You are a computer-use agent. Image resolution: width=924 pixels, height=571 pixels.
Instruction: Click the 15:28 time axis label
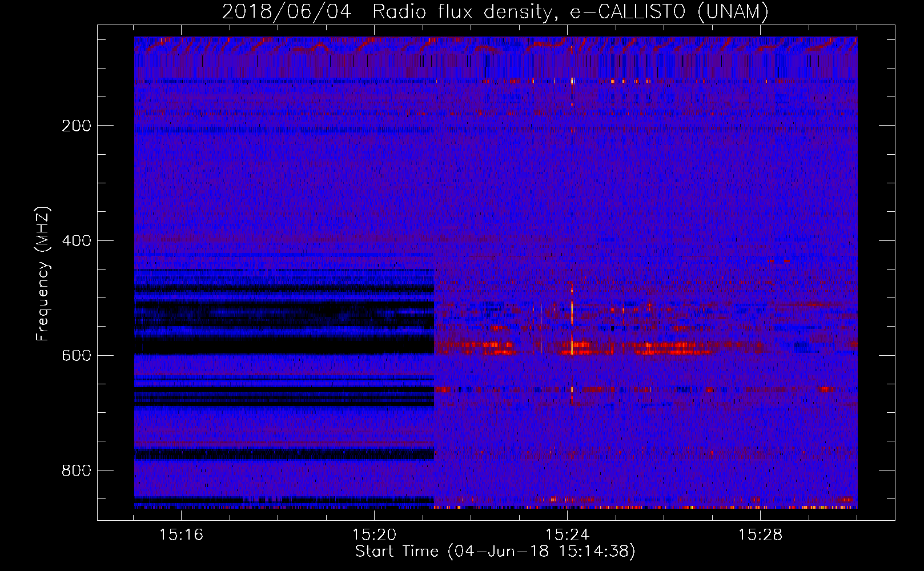click(x=760, y=535)
